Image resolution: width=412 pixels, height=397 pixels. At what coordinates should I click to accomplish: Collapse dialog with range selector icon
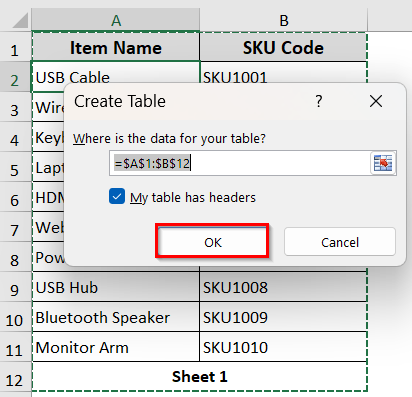point(383,163)
